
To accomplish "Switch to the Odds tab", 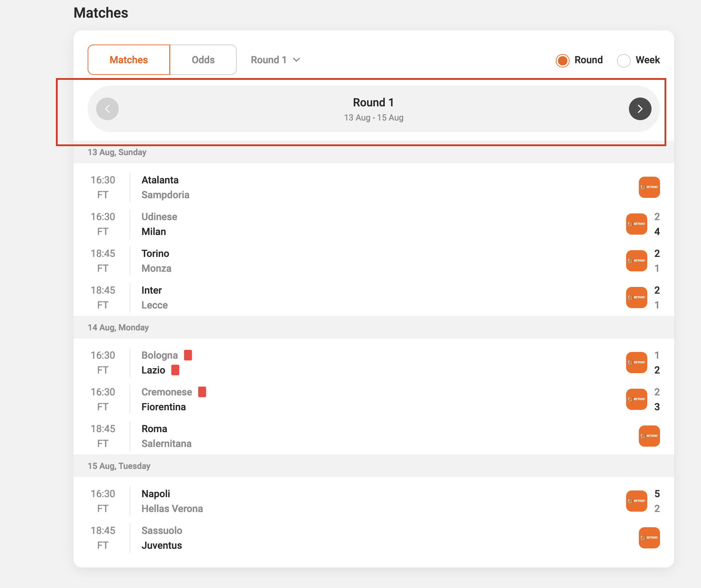I will tap(203, 59).
